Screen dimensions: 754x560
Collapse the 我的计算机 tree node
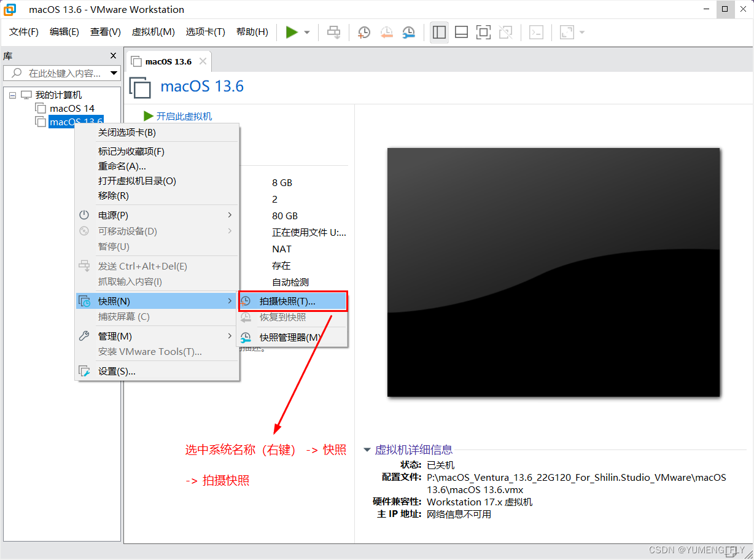pos(12,95)
